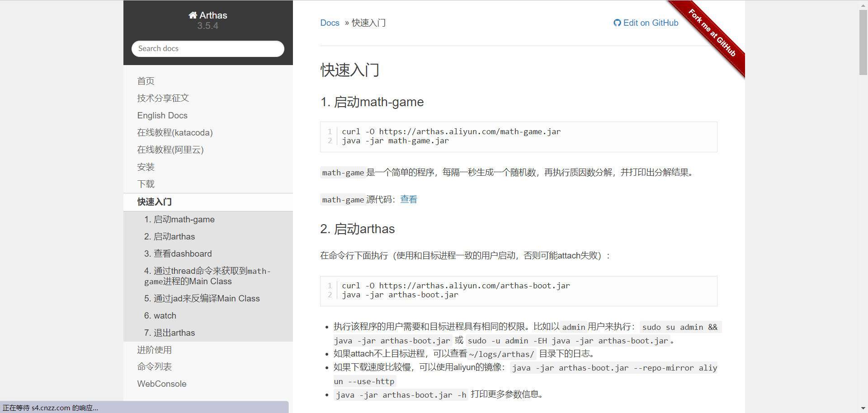Click the sudo -u admin -EH command text
This screenshot has height=413, width=868.
568,341
